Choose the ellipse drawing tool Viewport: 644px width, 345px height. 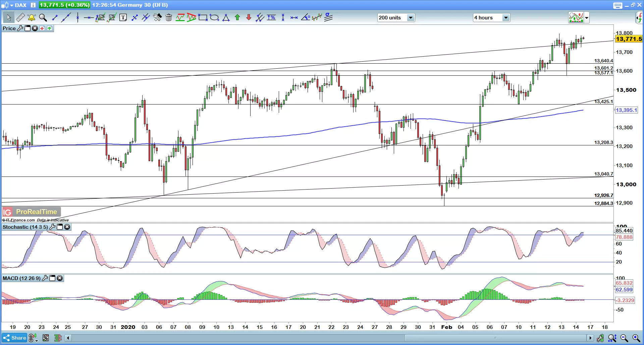pyautogui.click(x=214, y=17)
